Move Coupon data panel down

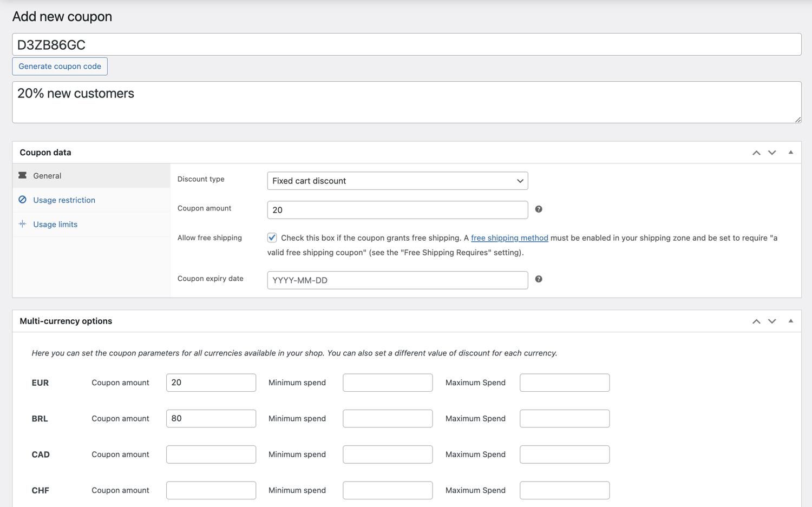click(772, 153)
